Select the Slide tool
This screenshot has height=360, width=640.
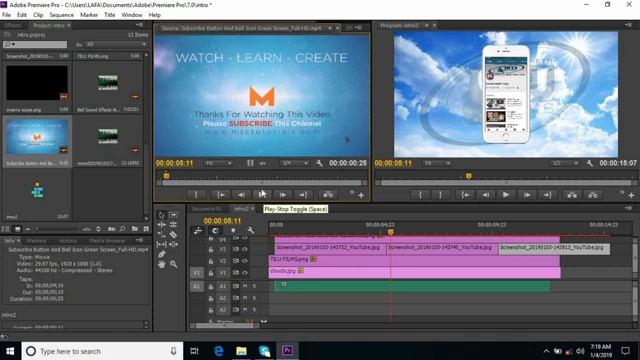point(173,244)
